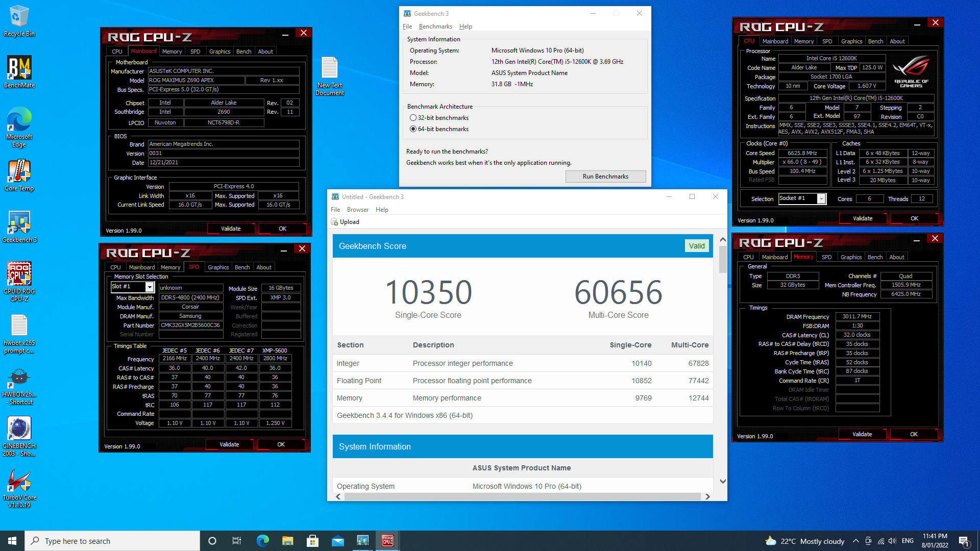Switch to Geekbench taskbar icon
The height and width of the screenshot is (551, 980).
tap(362, 541)
